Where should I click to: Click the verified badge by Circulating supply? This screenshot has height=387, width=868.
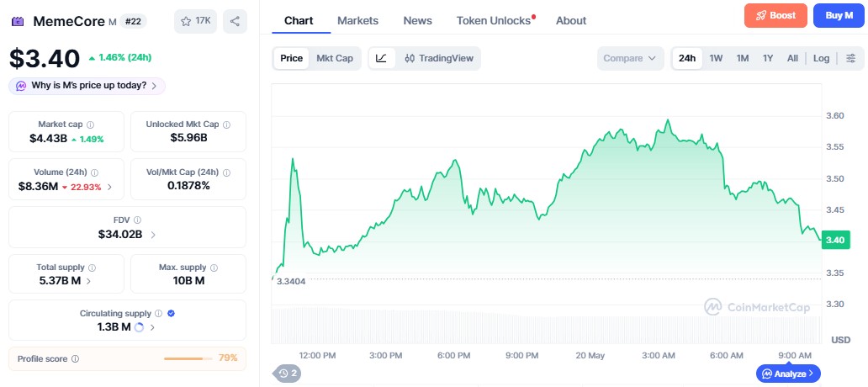pyautogui.click(x=171, y=313)
